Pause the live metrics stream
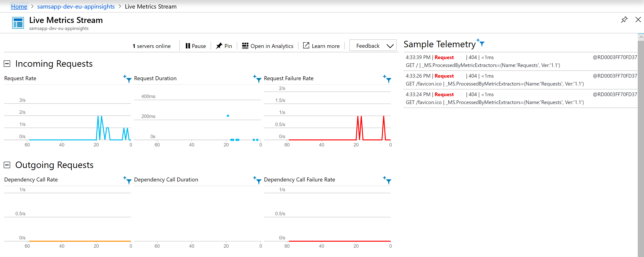This screenshot has width=644, height=257. click(x=196, y=46)
